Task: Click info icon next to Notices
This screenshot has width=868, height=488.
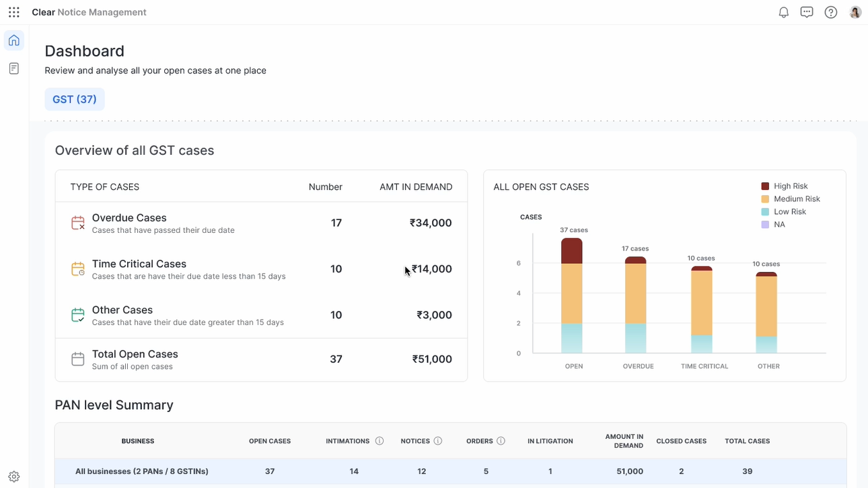Action: tap(438, 441)
